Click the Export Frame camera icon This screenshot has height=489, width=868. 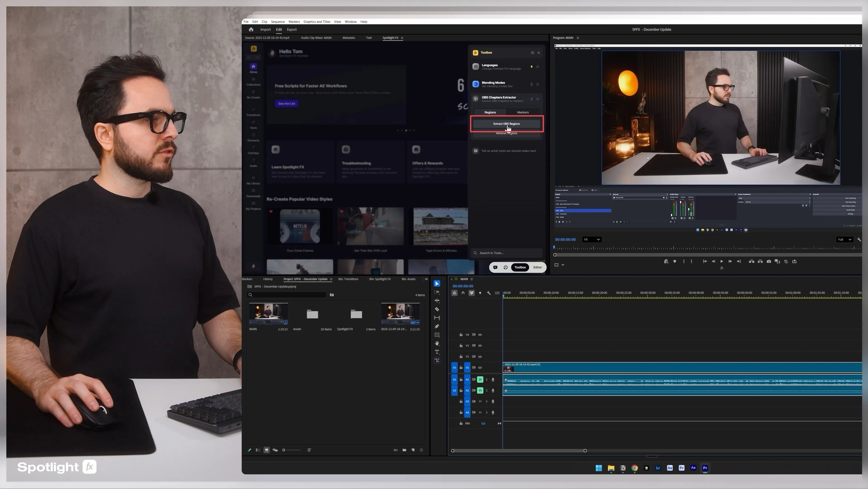coord(769,261)
